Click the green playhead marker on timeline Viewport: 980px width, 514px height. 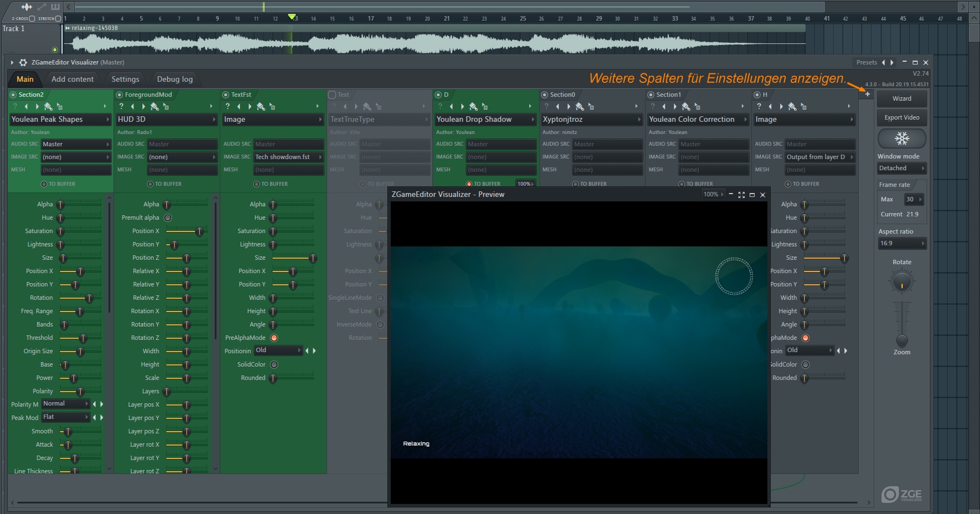click(x=292, y=17)
